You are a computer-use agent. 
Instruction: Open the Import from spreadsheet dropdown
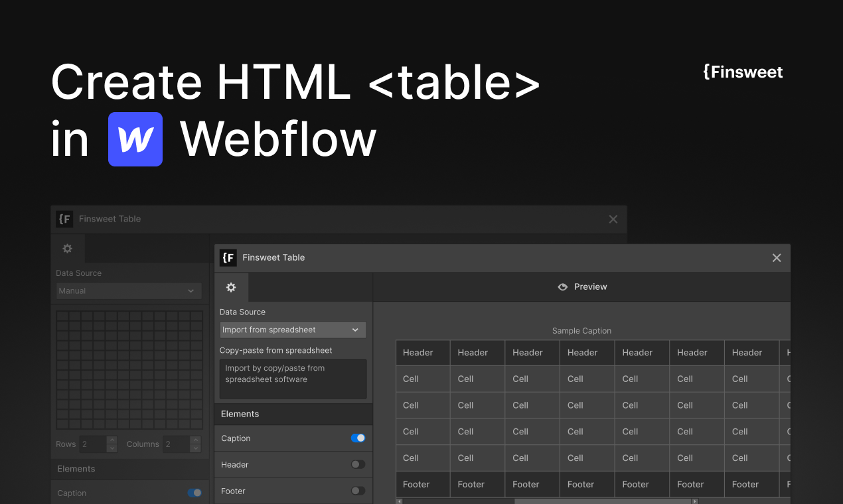[x=293, y=330]
